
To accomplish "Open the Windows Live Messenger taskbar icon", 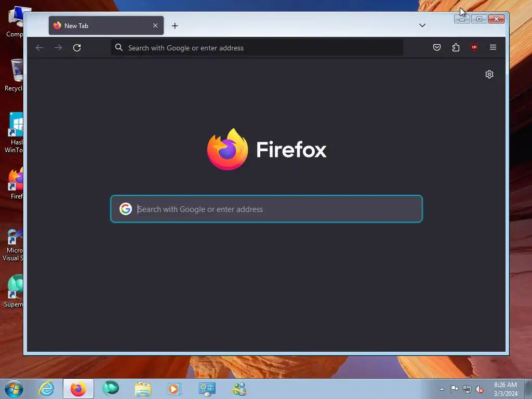I will [239, 389].
